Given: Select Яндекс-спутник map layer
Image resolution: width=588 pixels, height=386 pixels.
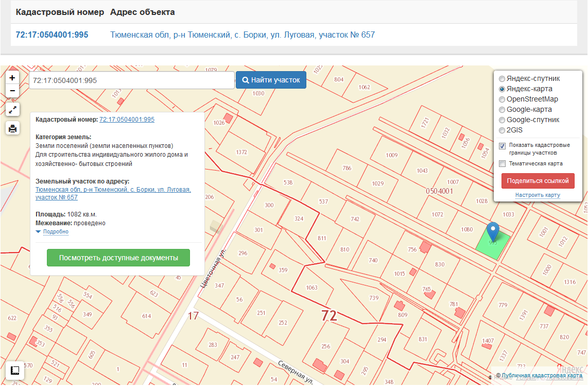Looking at the screenshot, I should tap(501, 79).
